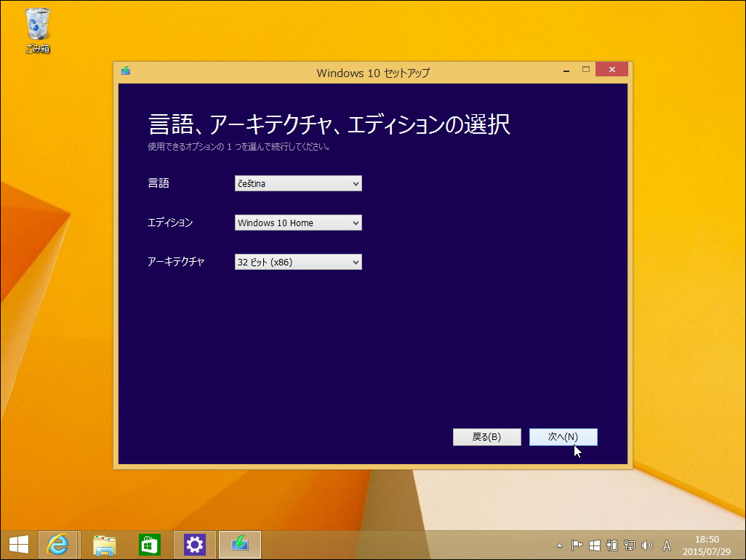Click the IME input indicator showing A

667,545
